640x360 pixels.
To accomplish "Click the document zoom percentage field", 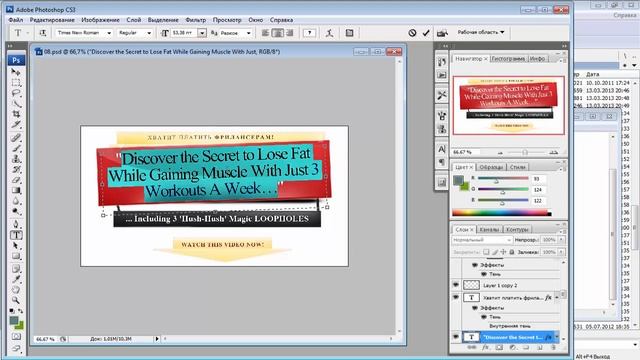I will tap(45, 339).
